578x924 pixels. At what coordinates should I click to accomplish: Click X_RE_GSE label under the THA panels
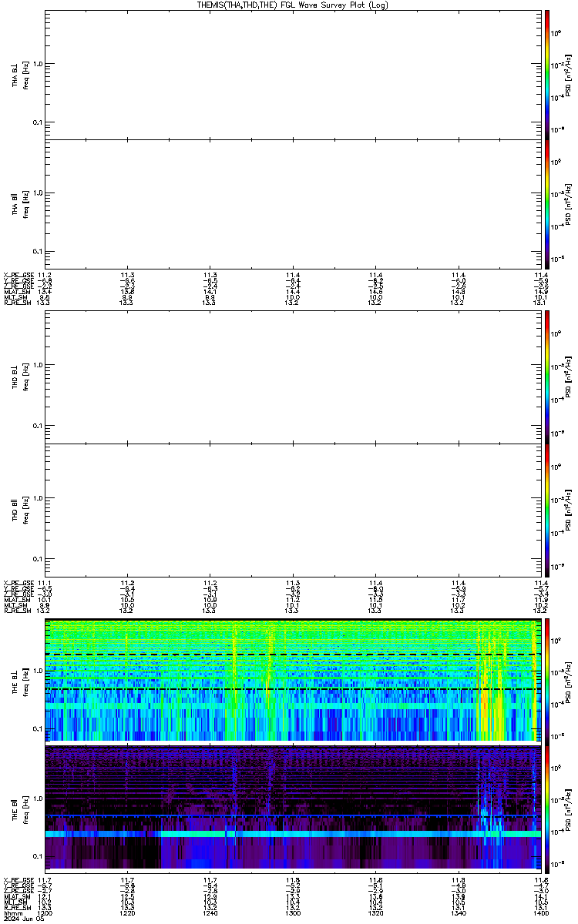coord(17,275)
